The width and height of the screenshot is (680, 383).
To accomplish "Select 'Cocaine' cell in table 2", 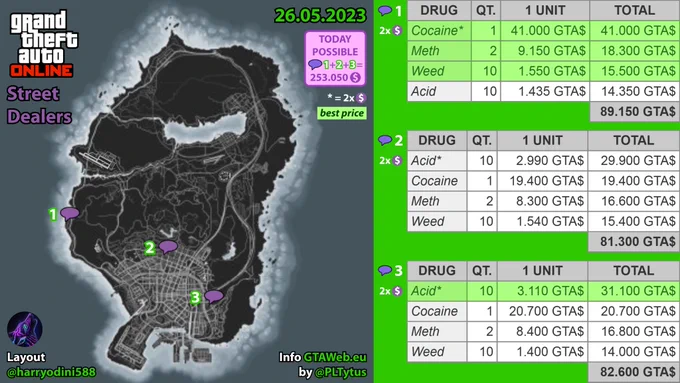I will click(x=437, y=181).
